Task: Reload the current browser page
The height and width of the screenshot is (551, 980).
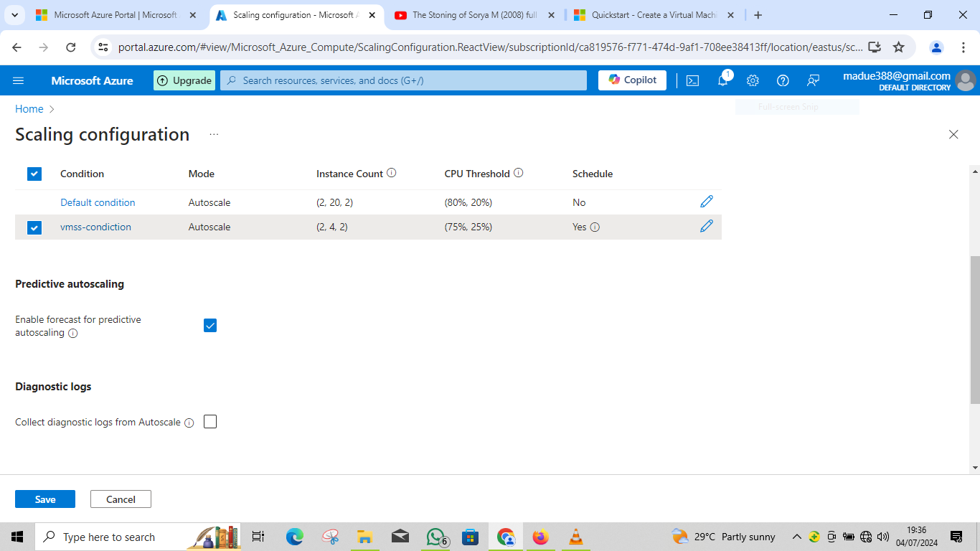Action: click(x=70, y=47)
